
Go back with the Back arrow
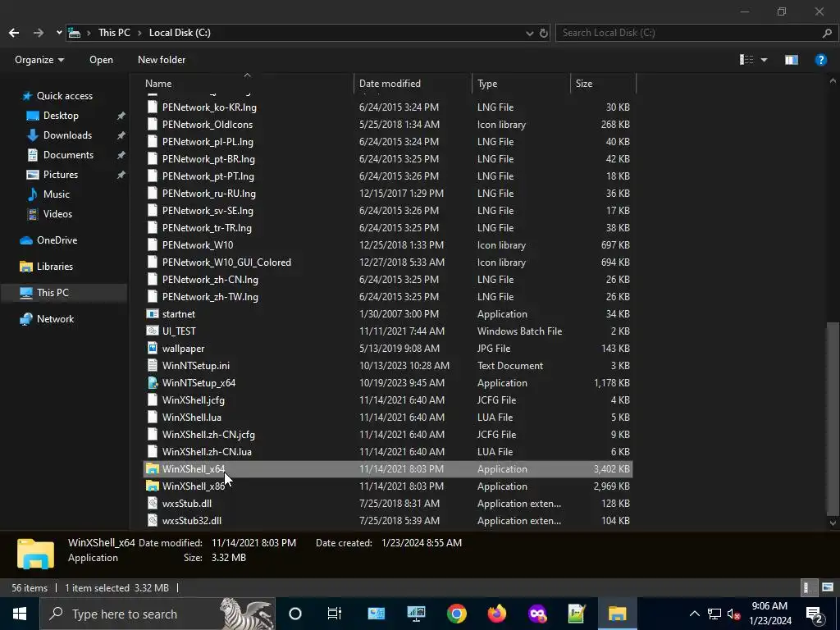[x=14, y=33]
